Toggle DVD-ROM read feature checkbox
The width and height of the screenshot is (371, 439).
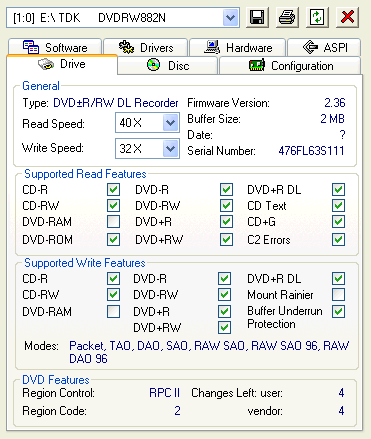[113, 239]
